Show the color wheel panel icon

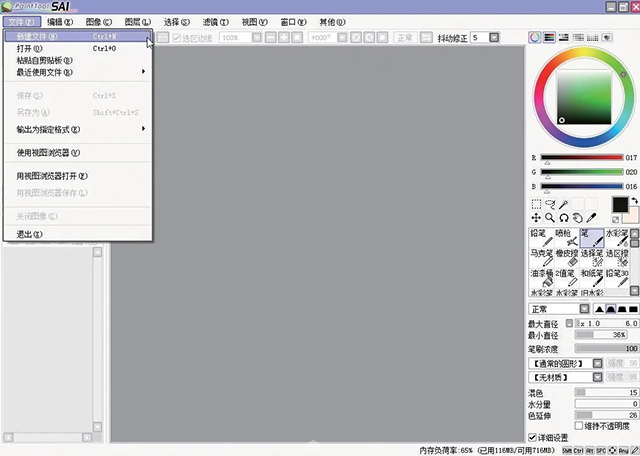pyautogui.click(x=535, y=38)
